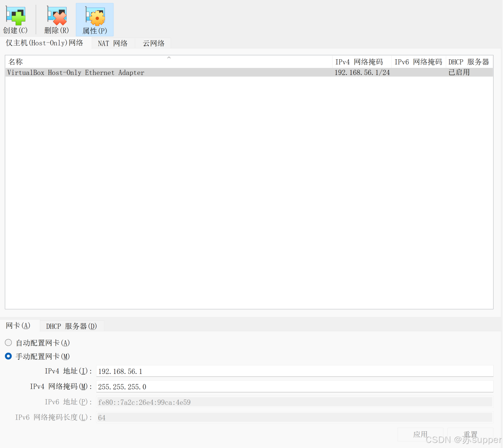This screenshot has width=503, height=448.
Task: Click the IPv4 地址 input field
Action: point(295,371)
